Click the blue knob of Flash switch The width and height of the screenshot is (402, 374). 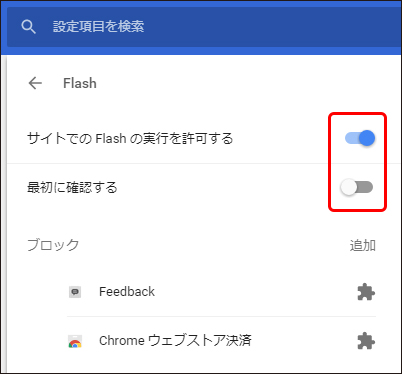[x=367, y=138]
